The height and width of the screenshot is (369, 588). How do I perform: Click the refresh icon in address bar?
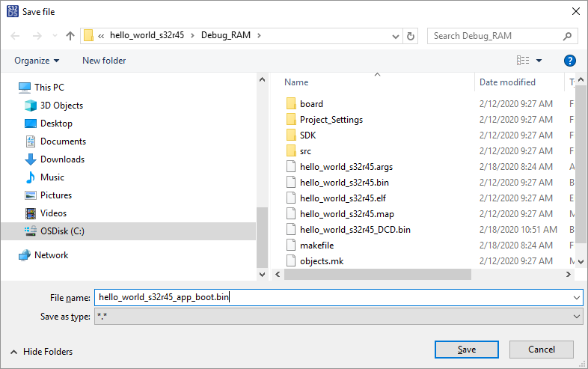pyautogui.click(x=411, y=35)
